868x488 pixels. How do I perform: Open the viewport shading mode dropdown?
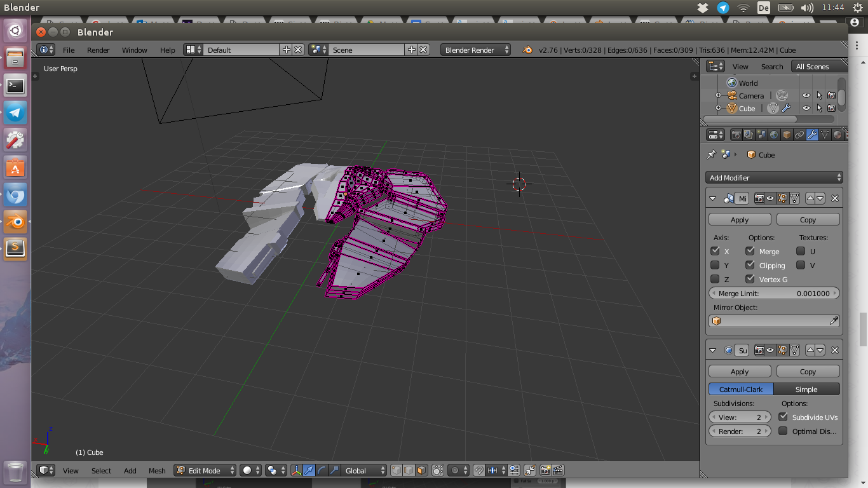[250, 470]
